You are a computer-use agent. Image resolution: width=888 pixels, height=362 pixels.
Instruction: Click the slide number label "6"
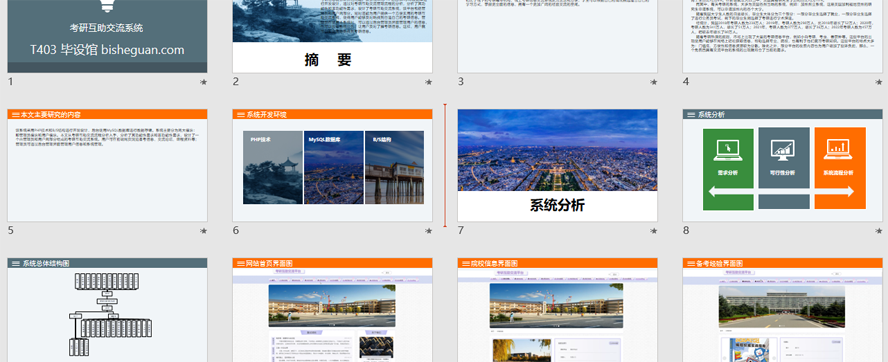236,230
